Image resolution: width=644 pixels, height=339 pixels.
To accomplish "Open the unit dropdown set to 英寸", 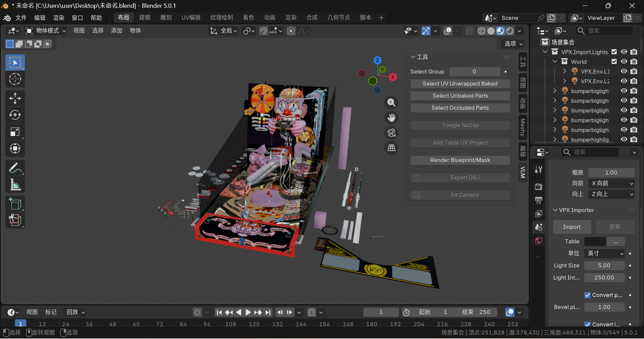I will (x=605, y=253).
